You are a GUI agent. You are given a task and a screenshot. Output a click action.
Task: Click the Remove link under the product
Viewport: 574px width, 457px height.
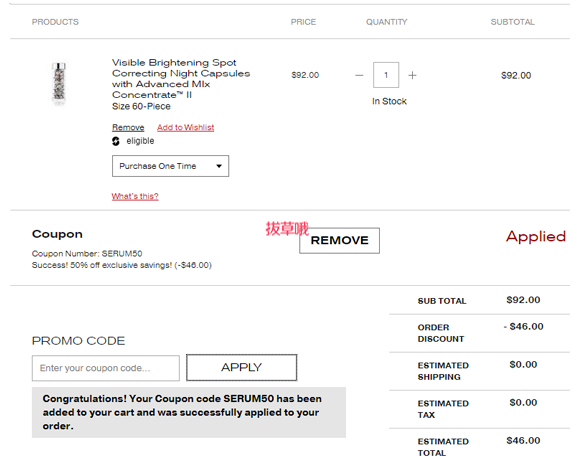128,127
